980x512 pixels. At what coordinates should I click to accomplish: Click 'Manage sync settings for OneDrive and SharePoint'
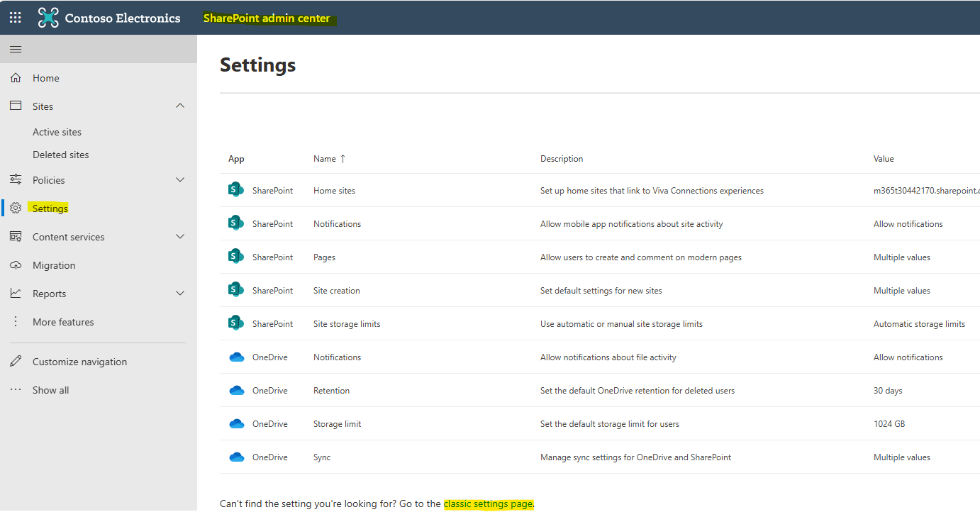click(x=635, y=457)
